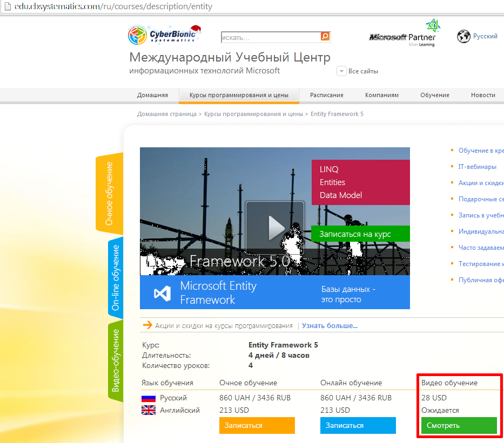Open the 'Расписание' menu item
The image size is (504, 443).
click(326, 95)
